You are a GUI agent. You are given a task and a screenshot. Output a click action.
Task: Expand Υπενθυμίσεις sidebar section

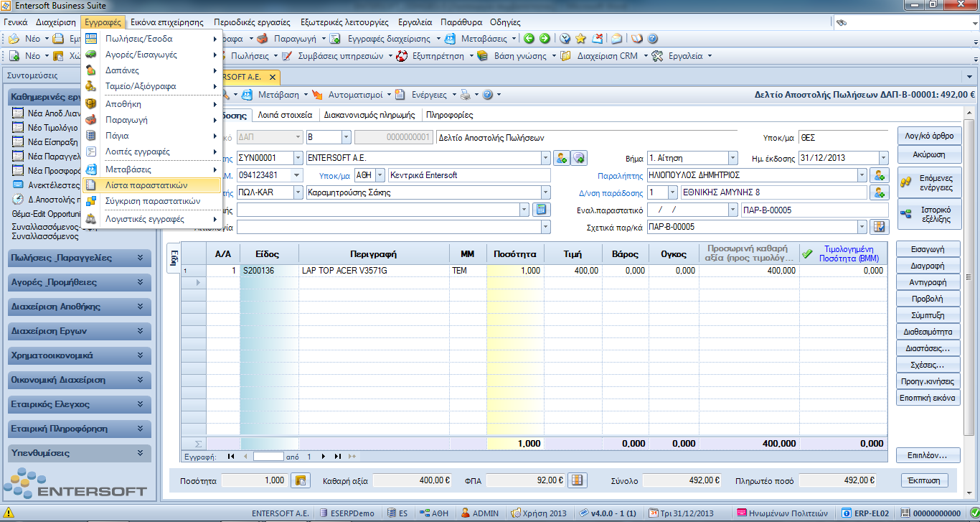(79, 453)
